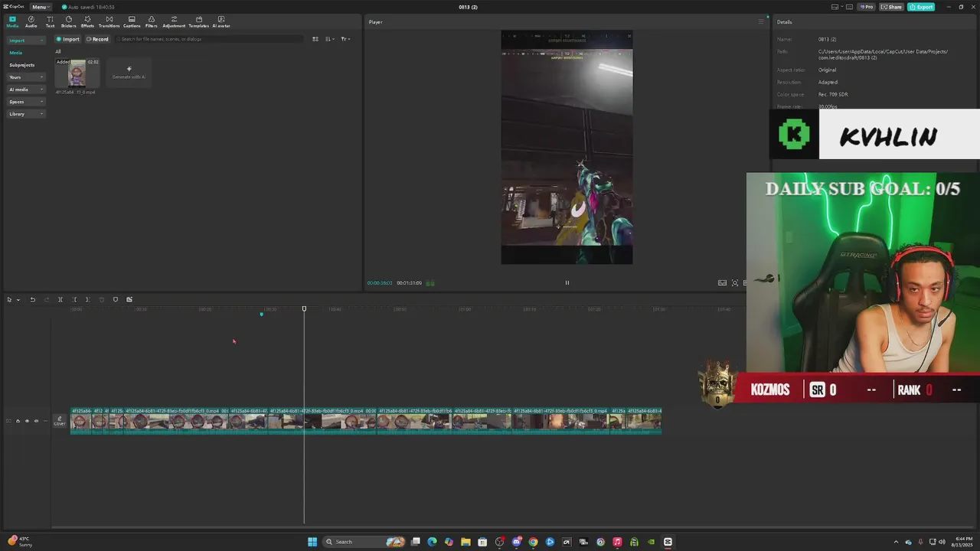This screenshot has width=980, height=551.
Task: Click the marker shield icon in timeline toolbar
Action: [116, 299]
